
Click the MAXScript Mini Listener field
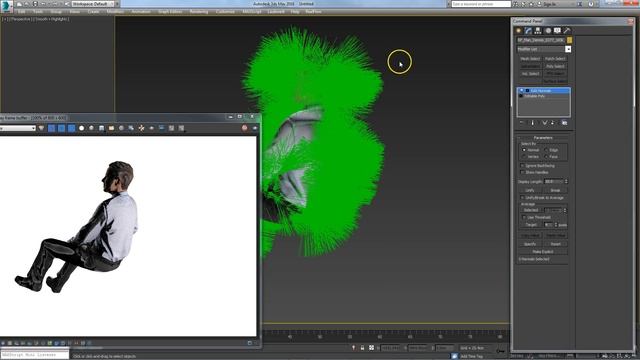pyautogui.click(x=34, y=355)
